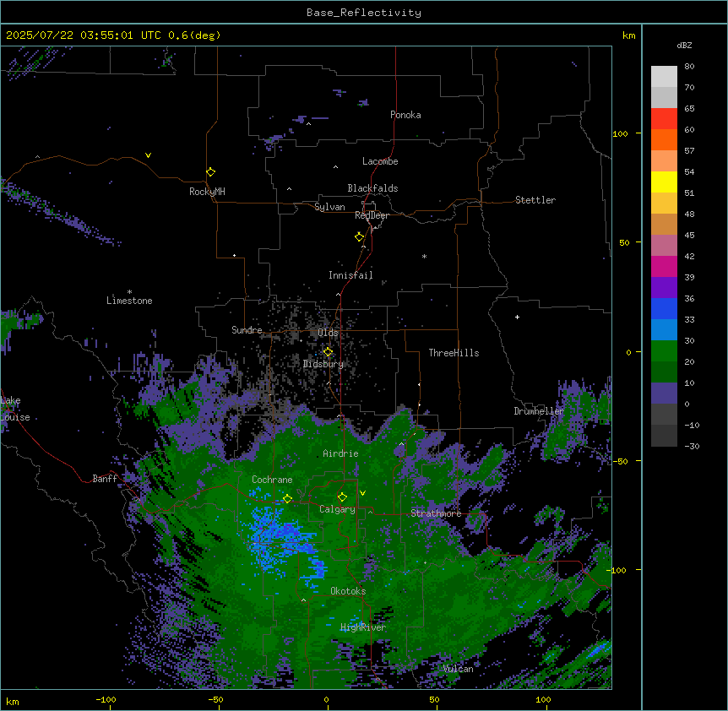Click the Didsbury label
This screenshot has height=711, width=728.
323,364
